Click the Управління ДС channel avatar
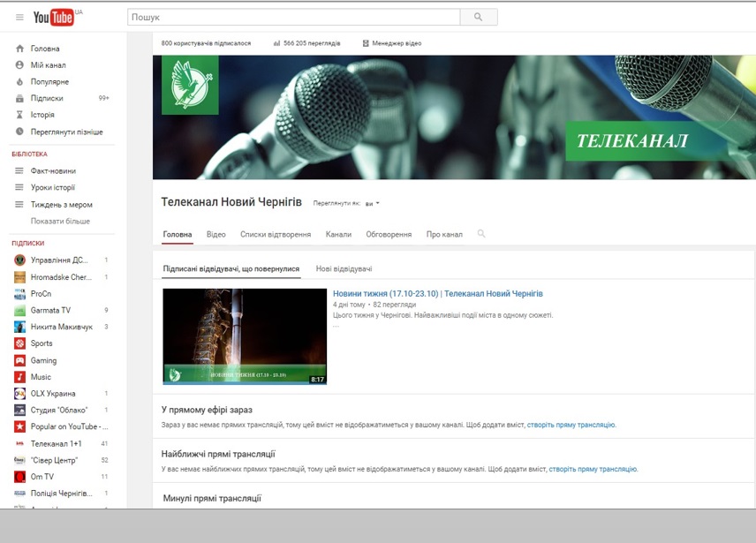This screenshot has width=756, height=543. tap(19, 260)
